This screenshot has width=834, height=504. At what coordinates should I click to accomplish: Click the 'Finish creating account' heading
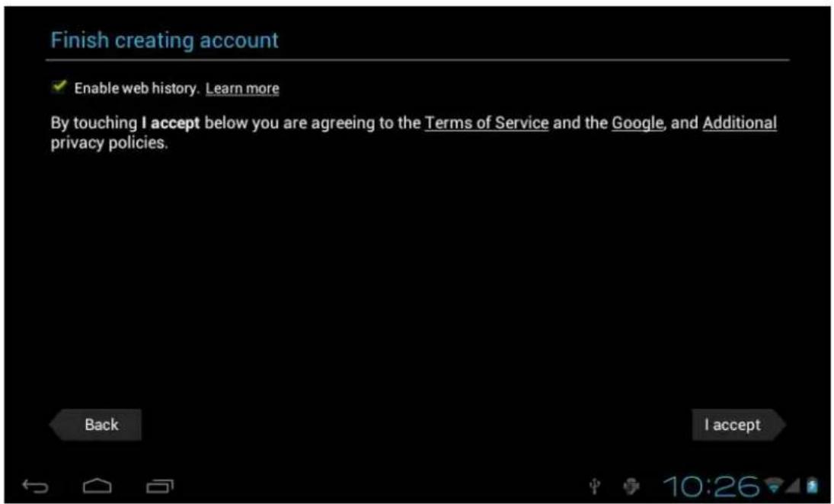165,40
